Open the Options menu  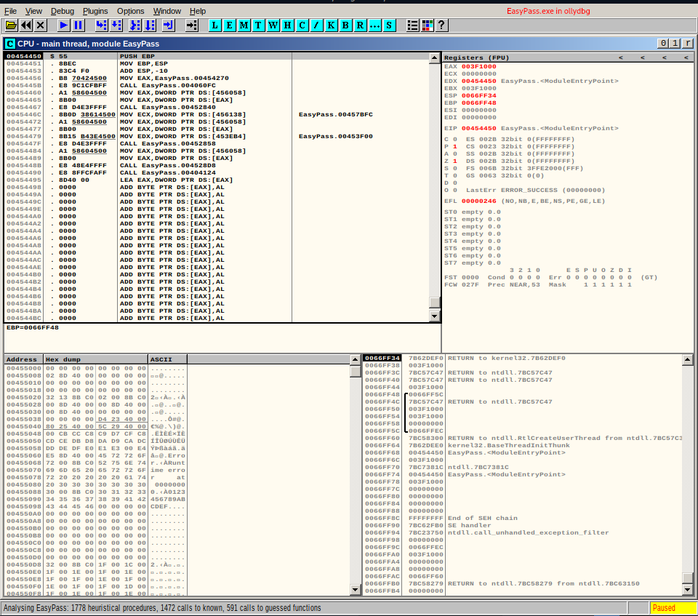click(x=131, y=11)
